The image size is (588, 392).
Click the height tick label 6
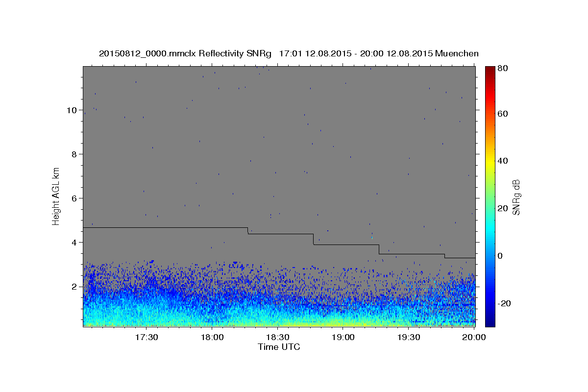coord(74,198)
